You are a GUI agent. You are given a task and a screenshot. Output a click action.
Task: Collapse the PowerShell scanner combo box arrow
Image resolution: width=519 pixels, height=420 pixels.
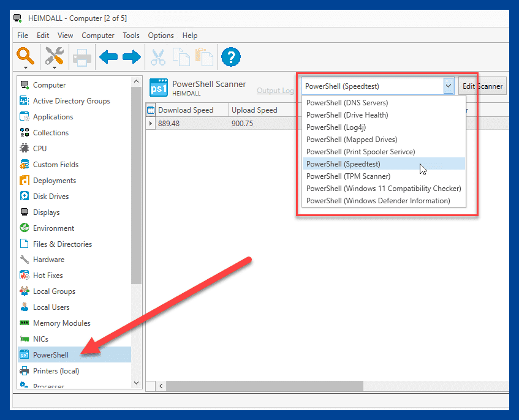pos(448,86)
